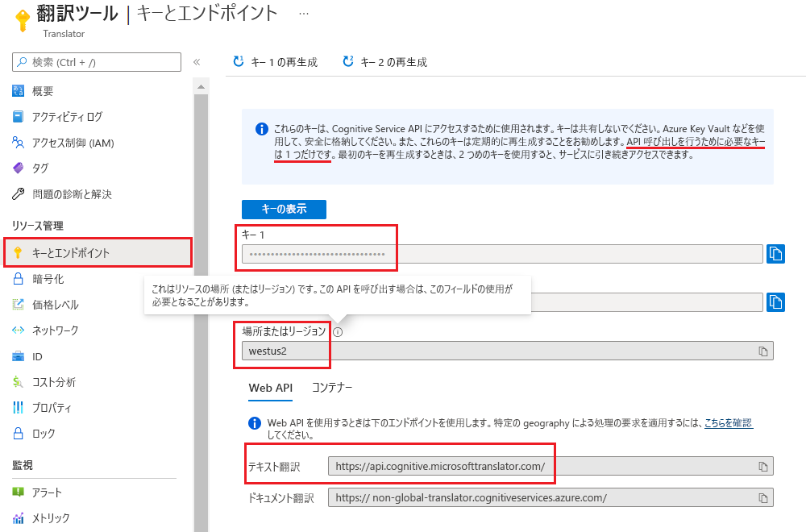
Task: Open ID in sidebar
Action: click(37, 357)
